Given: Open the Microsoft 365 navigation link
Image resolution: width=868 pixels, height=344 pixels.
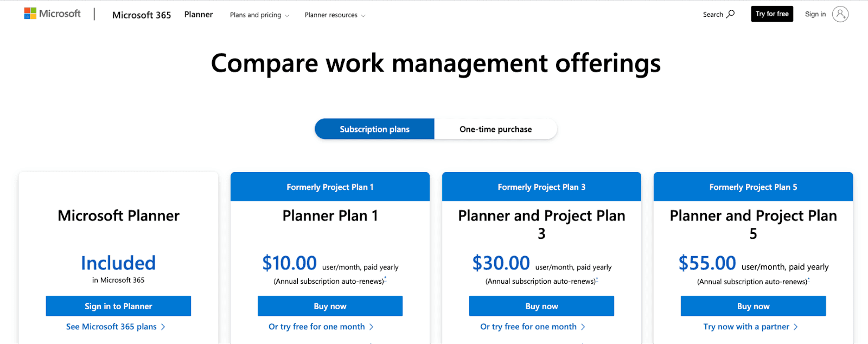Looking at the screenshot, I should (142, 15).
